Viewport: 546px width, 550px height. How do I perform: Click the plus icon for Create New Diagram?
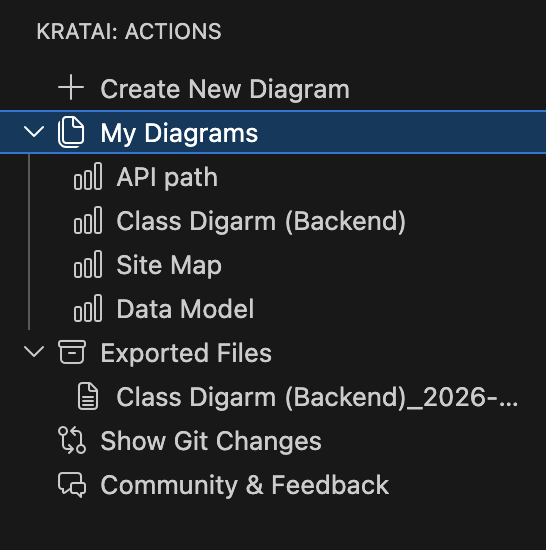tap(71, 88)
